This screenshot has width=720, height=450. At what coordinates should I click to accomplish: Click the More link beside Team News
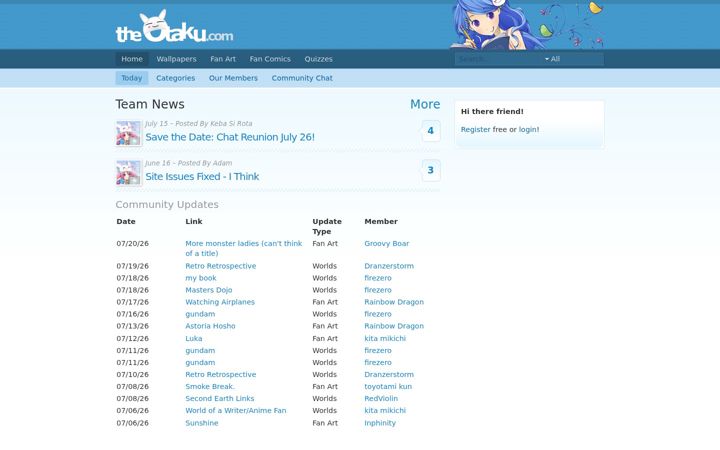[x=425, y=104]
